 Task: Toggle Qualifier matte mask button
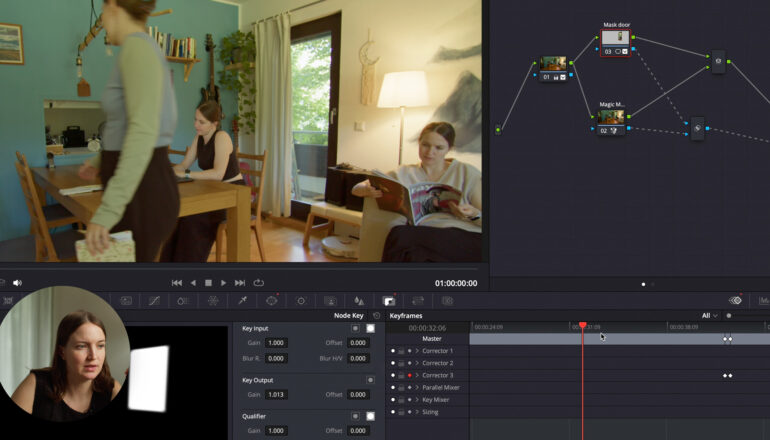click(x=370, y=416)
